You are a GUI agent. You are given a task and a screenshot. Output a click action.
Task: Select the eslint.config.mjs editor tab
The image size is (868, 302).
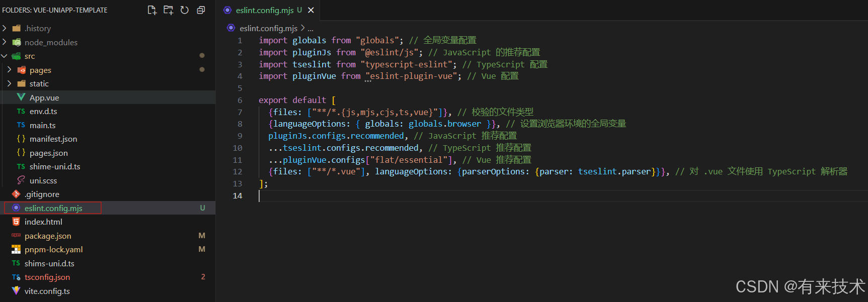click(x=269, y=10)
